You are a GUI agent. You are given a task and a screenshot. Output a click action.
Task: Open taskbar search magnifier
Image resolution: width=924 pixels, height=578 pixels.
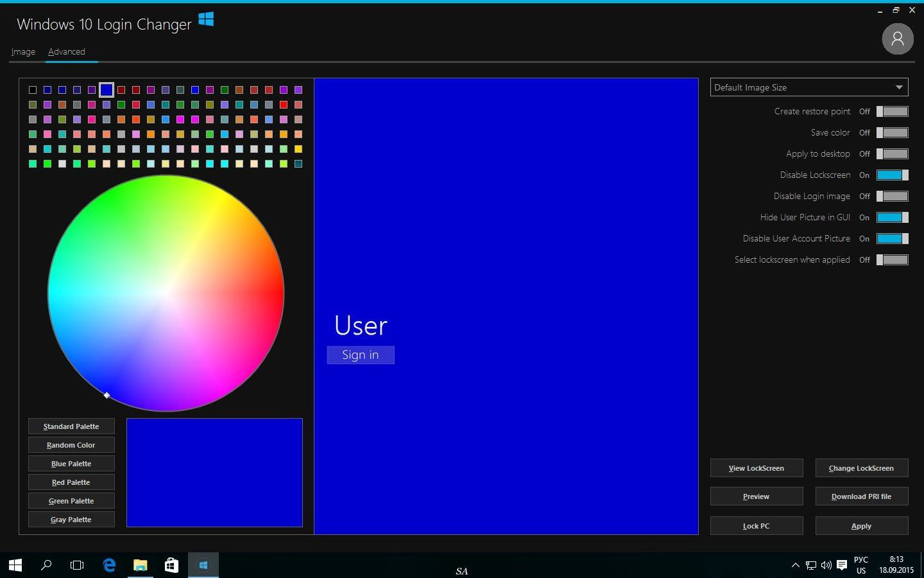(46, 565)
